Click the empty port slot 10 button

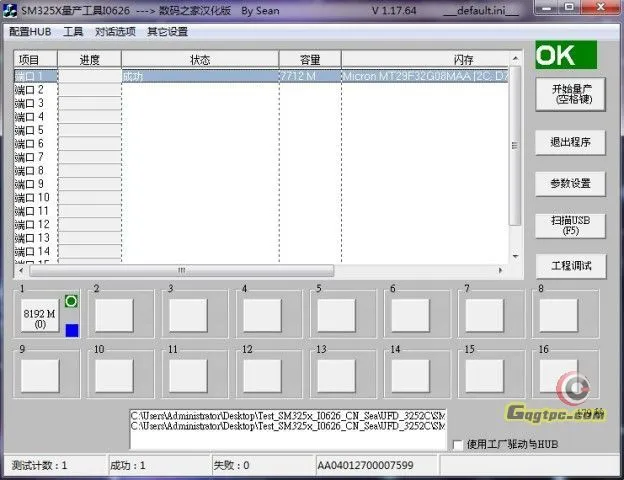coord(114,376)
